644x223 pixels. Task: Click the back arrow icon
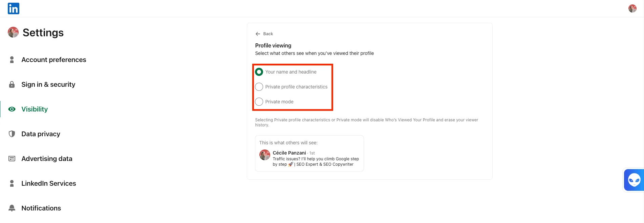pos(258,34)
